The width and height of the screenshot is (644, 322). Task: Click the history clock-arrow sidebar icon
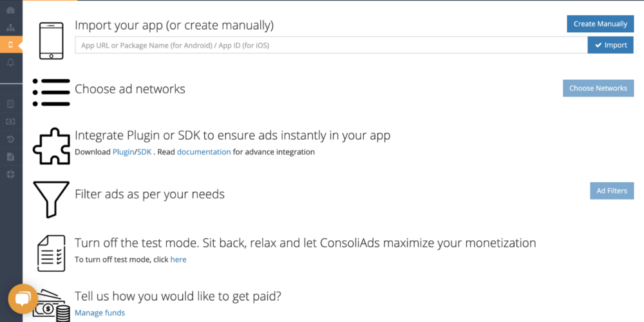(11, 139)
